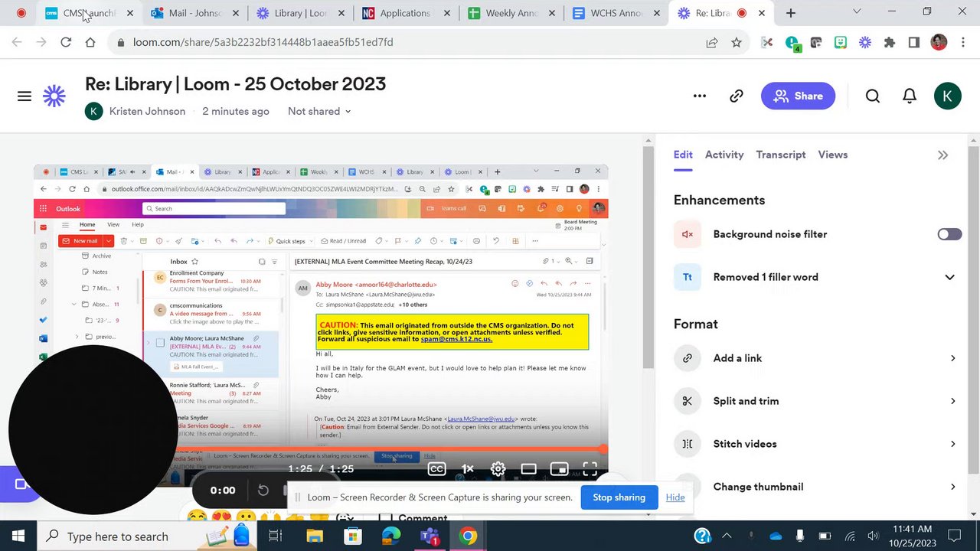Expand the Change thumbnail option
The height and width of the screenshot is (551, 980).
[818, 487]
